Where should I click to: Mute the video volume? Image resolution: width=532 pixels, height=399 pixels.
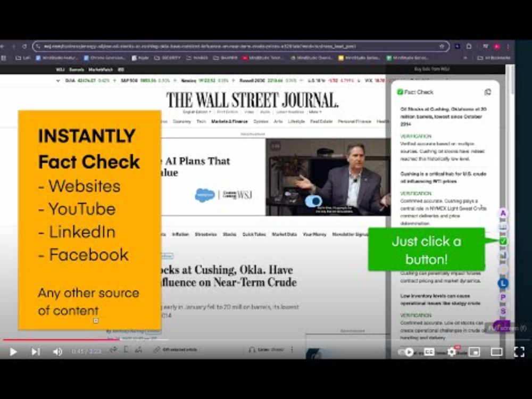pyautogui.click(x=57, y=352)
